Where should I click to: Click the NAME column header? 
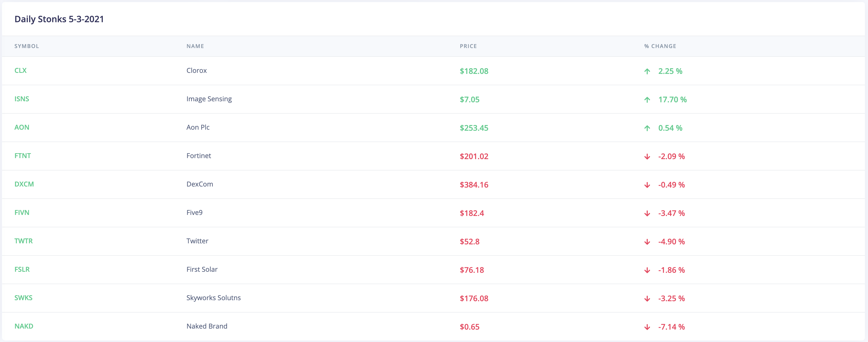(195, 46)
